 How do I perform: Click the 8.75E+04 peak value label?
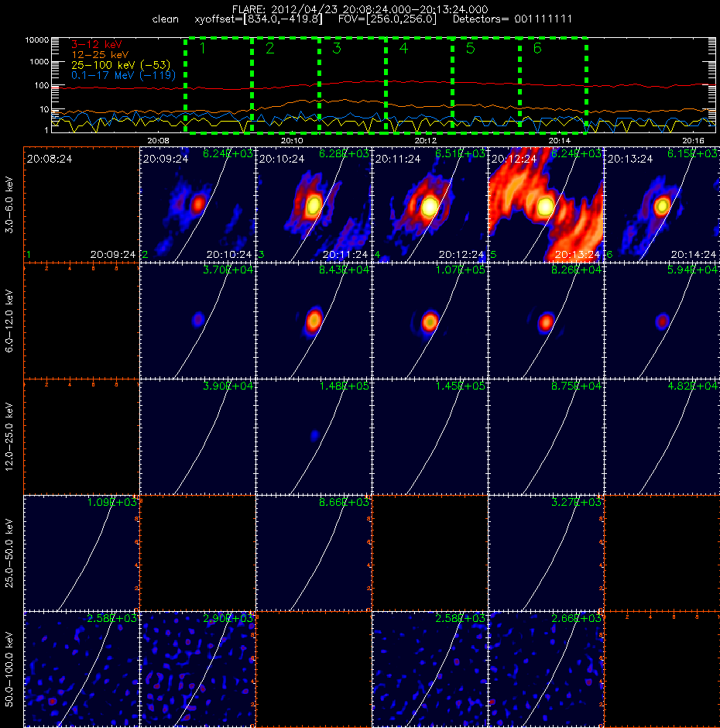(577, 386)
